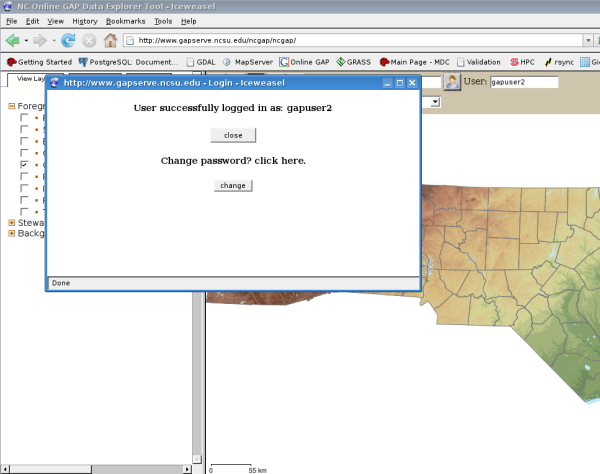Open the Online GAP bookmark
600x474 pixels.
(x=305, y=62)
